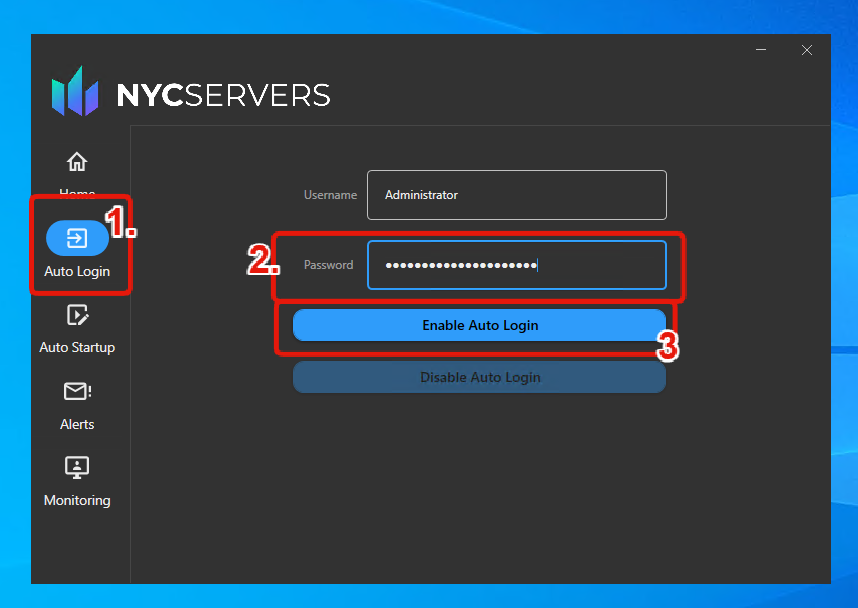Click the NYCSERVERS title text
Screen dimensions: 858x608
(223, 95)
